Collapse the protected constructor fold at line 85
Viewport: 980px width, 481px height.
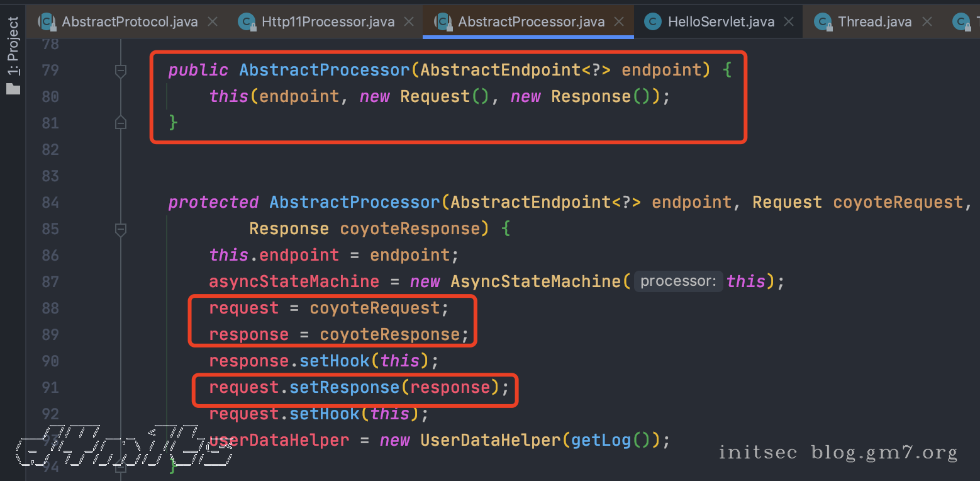[121, 229]
